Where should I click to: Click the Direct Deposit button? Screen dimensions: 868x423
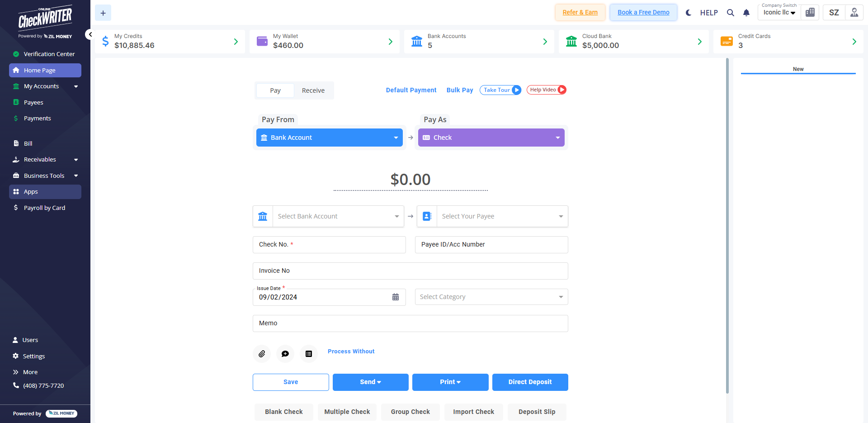(x=530, y=382)
